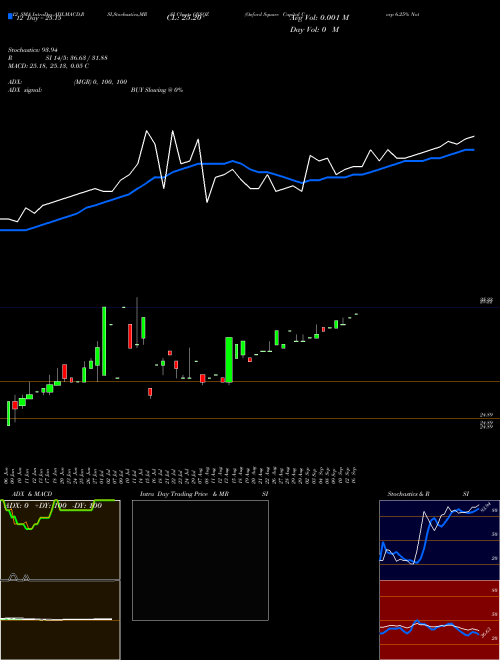
Task: Select the '(MGR) 0, 100, 100' ADX values
Action: click(x=100, y=82)
